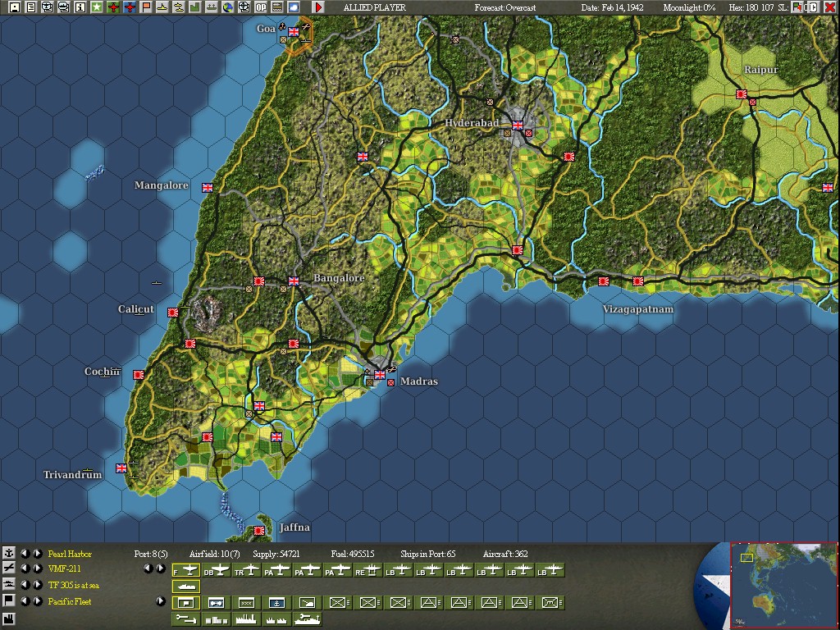Click the world minimap thumbnail
The image size is (840, 630).
[x=783, y=586]
